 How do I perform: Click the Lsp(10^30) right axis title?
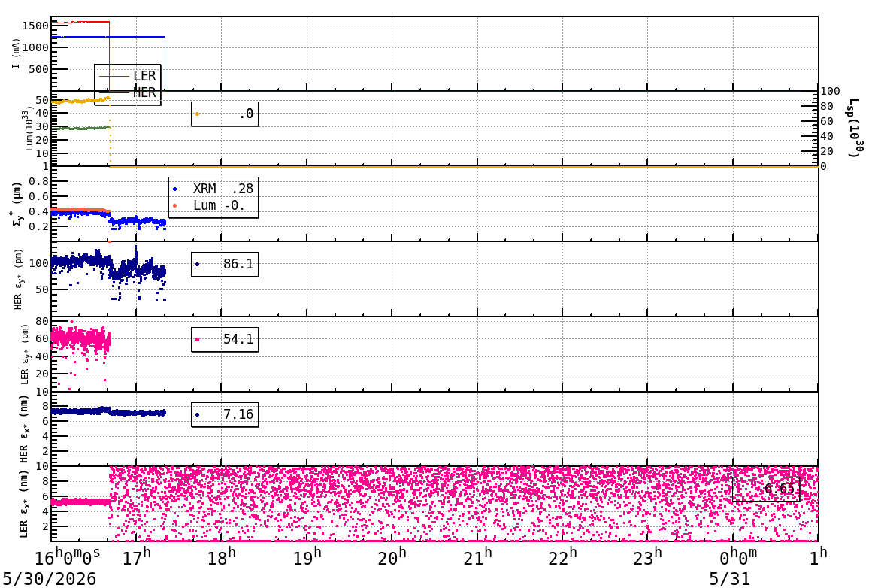click(x=855, y=128)
